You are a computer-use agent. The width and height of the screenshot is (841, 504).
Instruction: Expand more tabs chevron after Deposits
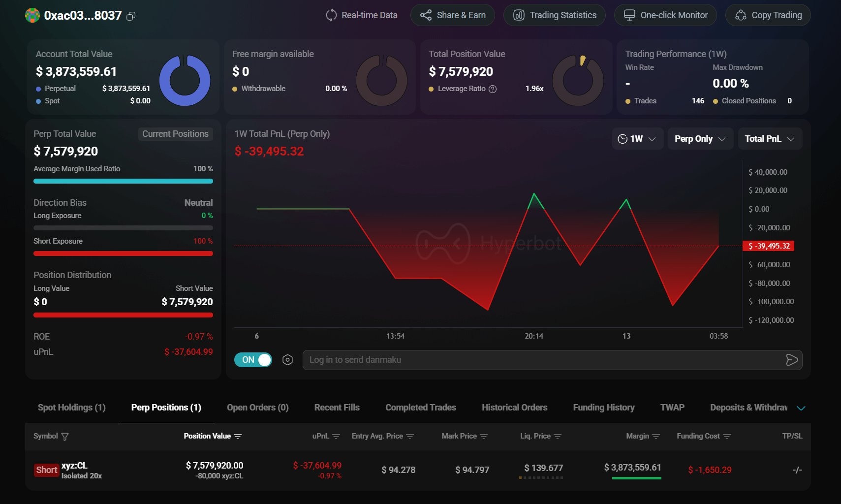pyautogui.click(x=801, y=408)
